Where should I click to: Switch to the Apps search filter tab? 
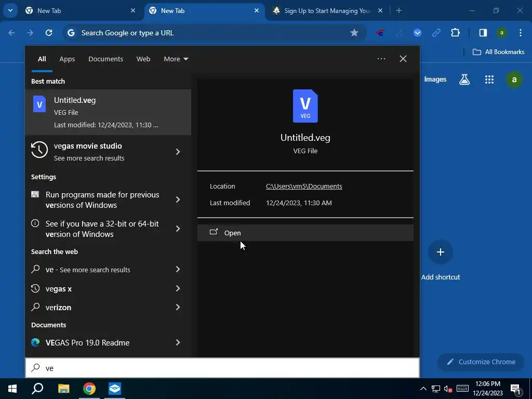pyautogui.click(x=67, y=59)
